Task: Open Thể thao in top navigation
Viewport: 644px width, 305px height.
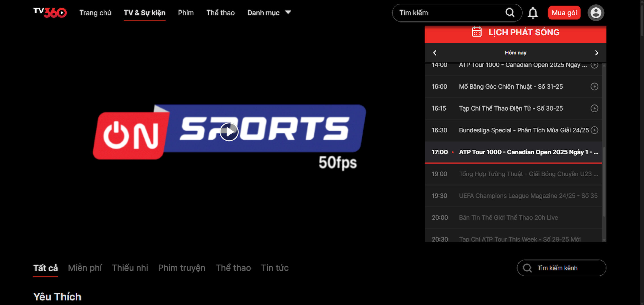Action: click(221, 13)
